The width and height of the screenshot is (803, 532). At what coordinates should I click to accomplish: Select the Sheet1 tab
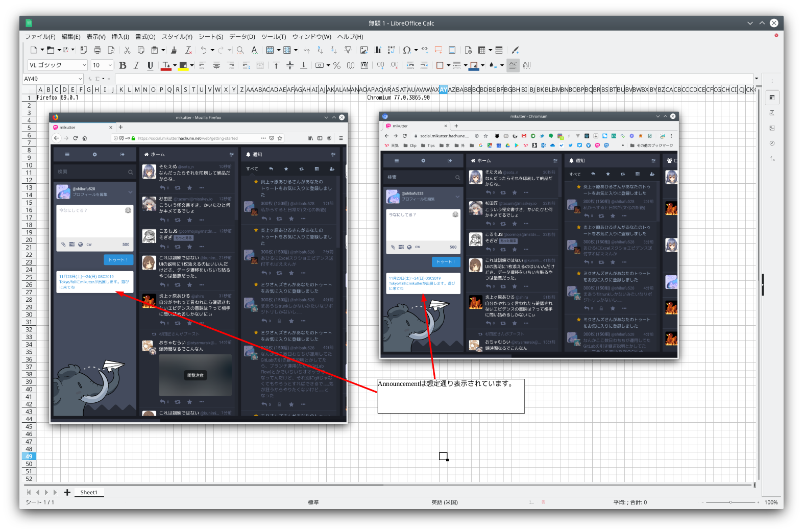coord(89,493)
